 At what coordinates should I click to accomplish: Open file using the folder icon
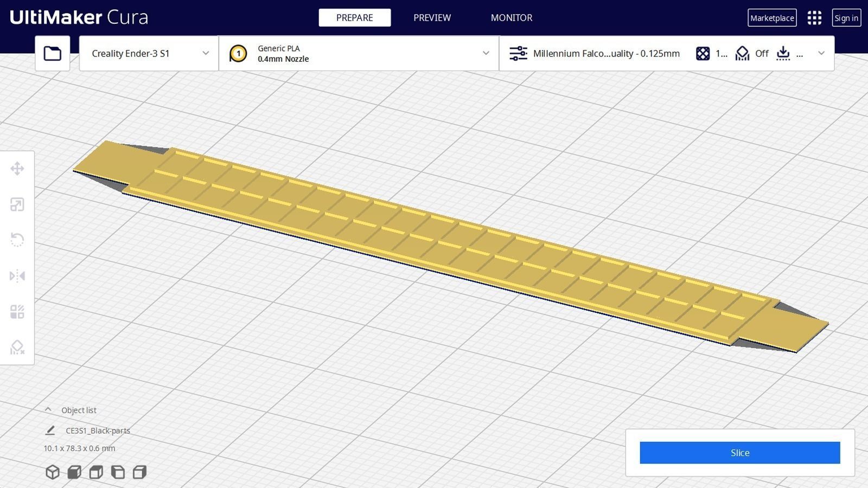(53, 53)
